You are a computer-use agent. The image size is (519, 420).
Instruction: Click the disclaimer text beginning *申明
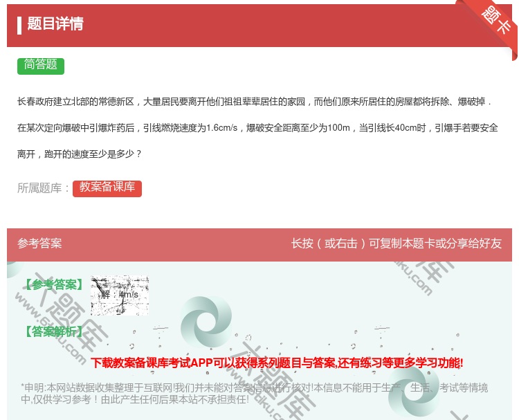click(254, 394)
